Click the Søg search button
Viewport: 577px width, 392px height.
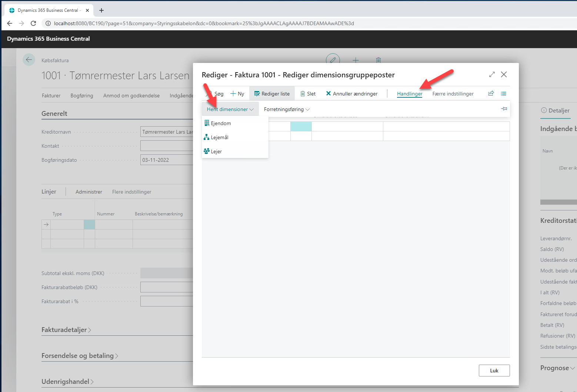coord(215,94)
